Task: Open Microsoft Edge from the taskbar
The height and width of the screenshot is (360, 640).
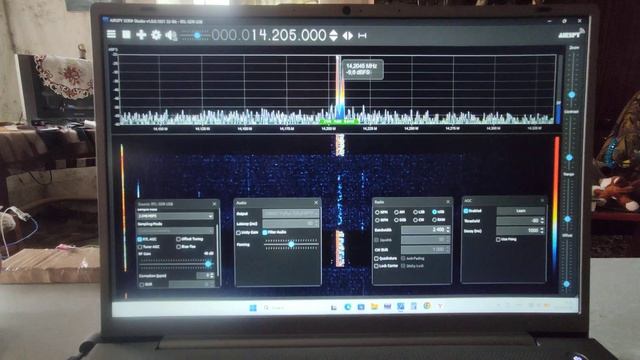Action: (x=347, y=307)
